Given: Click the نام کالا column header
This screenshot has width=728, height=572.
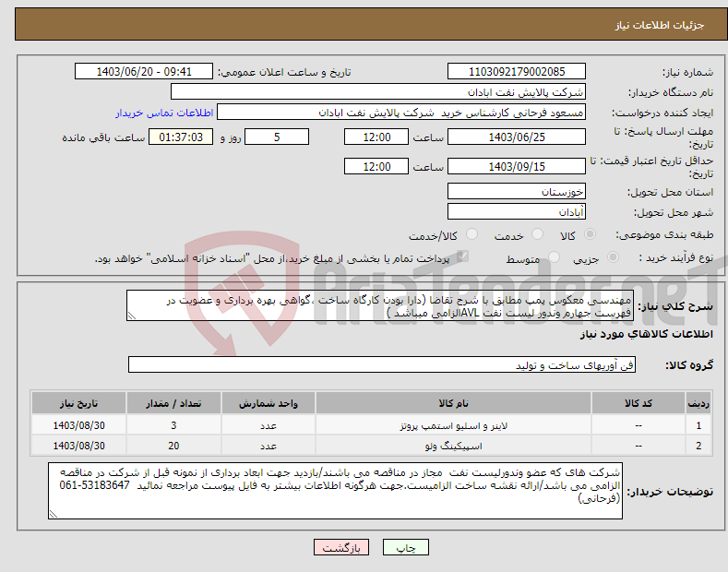Looking at the screenshot, I should pos(453,403).
